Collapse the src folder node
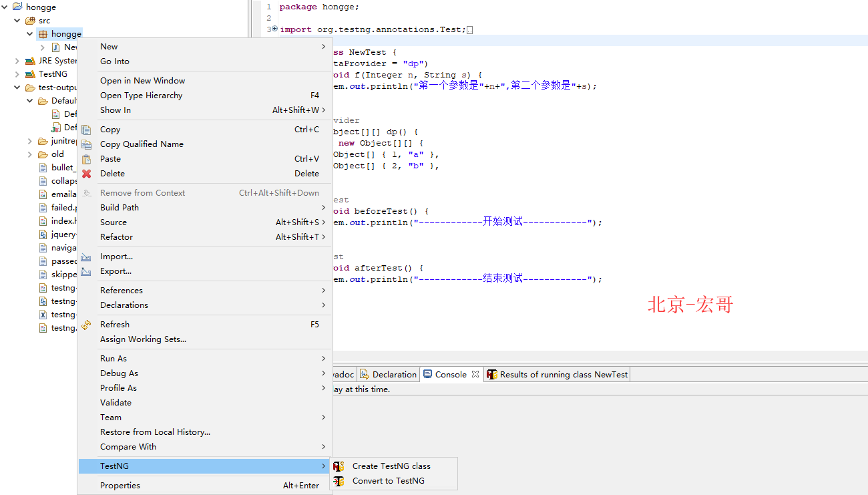Screen dimensions: 868x495 (17, 21)
